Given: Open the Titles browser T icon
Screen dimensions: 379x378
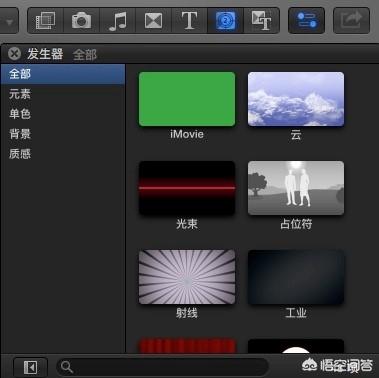Looking at the screenshot, I should point(189,21).
